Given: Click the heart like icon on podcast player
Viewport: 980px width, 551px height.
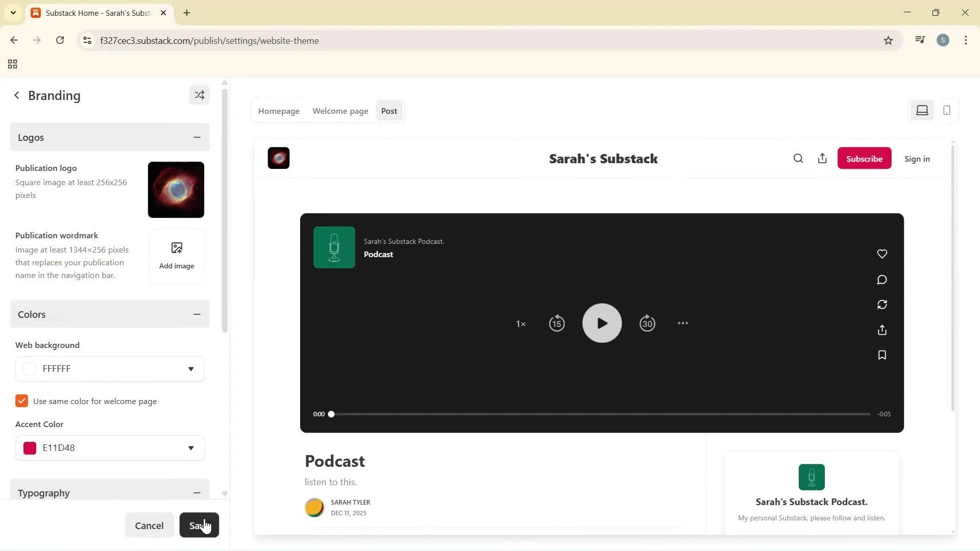Looking at the screenshot, I should (882, 254).
